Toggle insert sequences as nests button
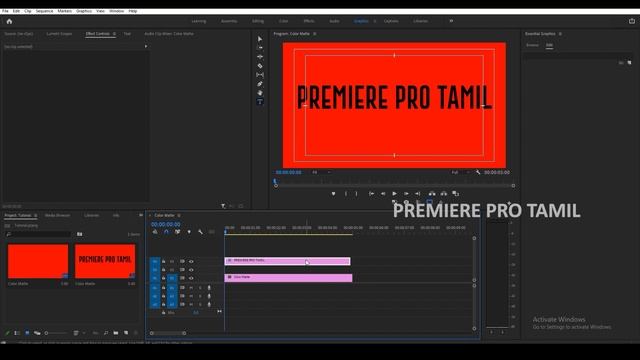This screenshot has height=360, width=640. (155, 232)
